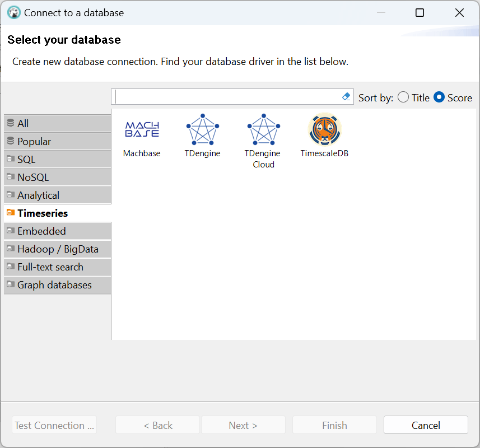The image size is (480, 448).
Task: Focus the driver search text field
Action: click(227, 97)
